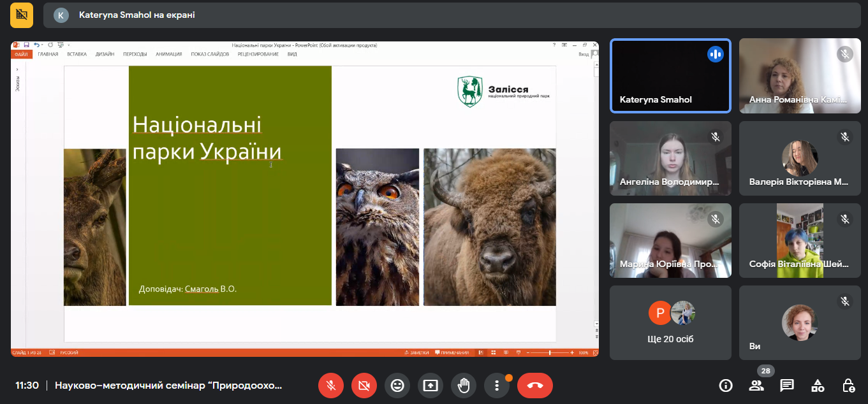Leave the call with red hangup button
The height and width of the screenshot is (404, 868).
tap(534, 386)
